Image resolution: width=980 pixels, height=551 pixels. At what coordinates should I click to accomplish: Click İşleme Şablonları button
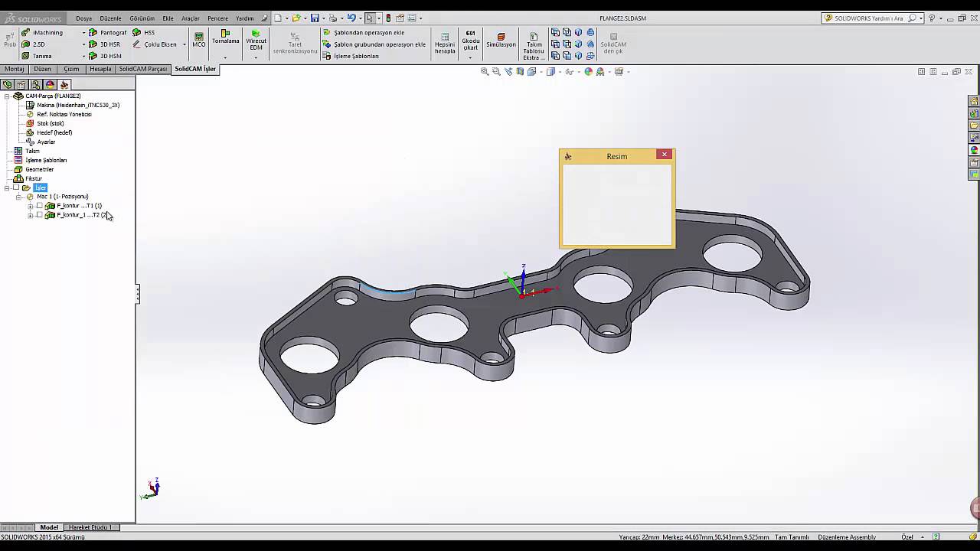point(351,56)
